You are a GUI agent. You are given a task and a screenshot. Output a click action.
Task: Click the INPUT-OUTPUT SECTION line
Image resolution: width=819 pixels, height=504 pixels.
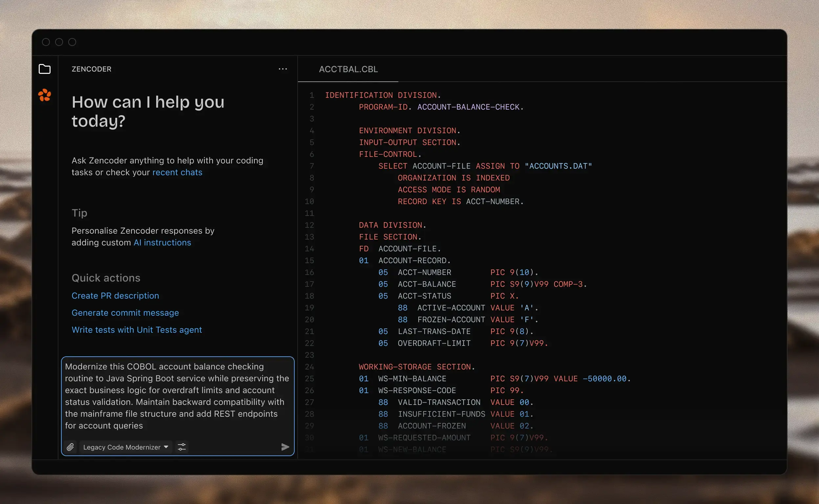click(410, 142)
